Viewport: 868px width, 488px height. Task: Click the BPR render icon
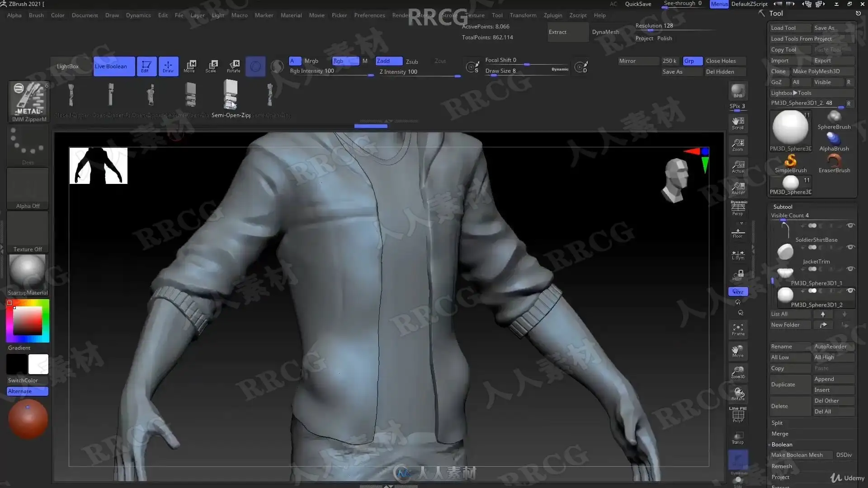tap(738, 91)
